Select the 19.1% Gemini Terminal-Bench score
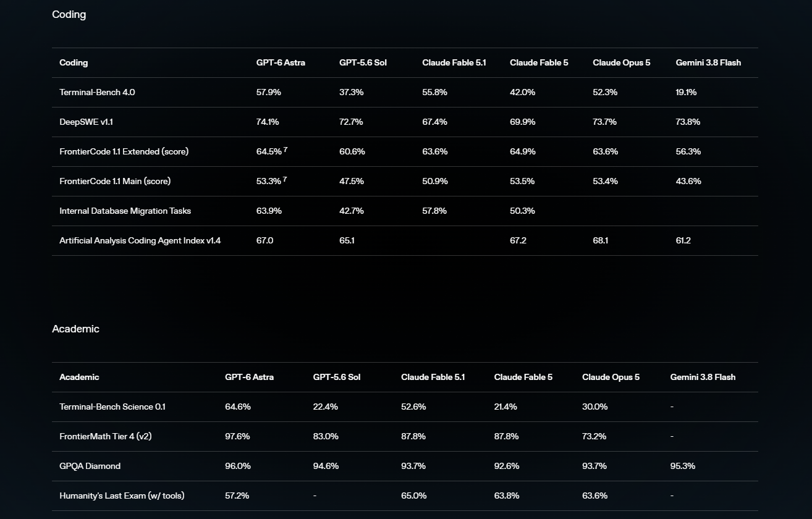 (686, 92)
